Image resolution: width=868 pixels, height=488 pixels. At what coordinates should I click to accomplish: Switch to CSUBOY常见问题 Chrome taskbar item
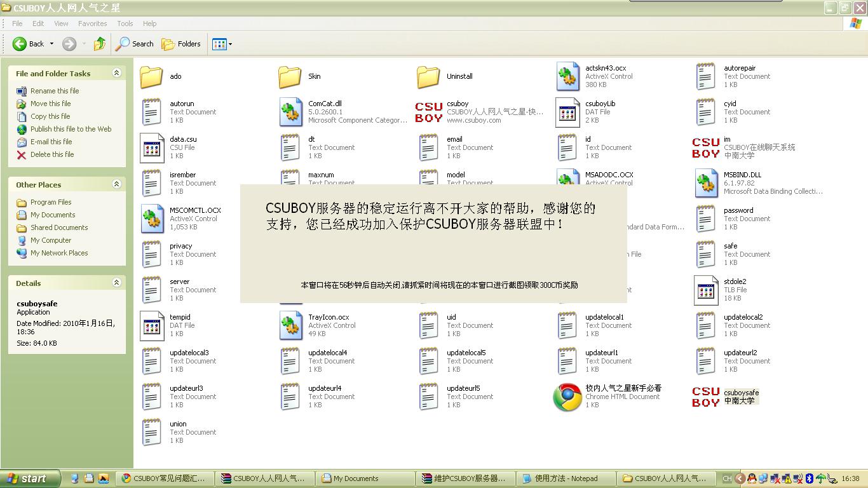point(165,478)
